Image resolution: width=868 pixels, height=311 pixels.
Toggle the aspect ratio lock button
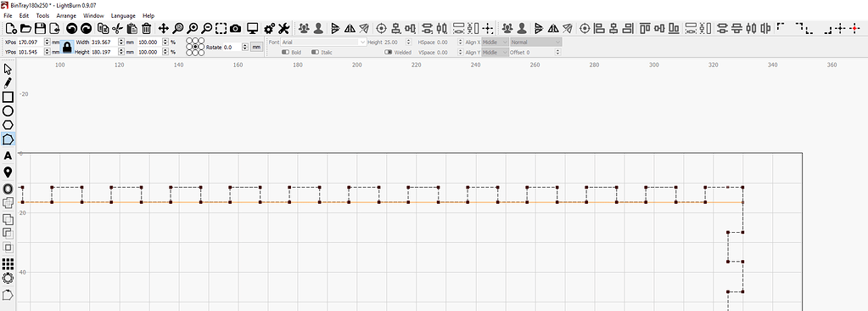[67, 47]
